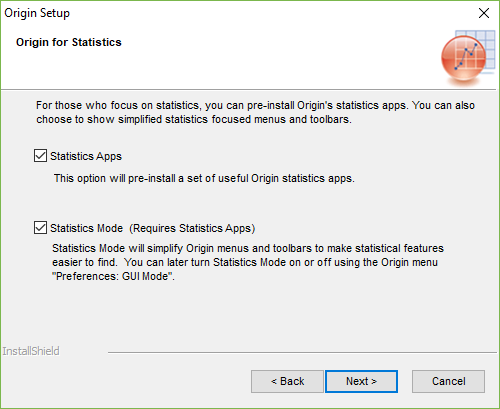This screenshot has width=500, height=409.
Task: Click the checkmark inside Statistics Apps box
Action: pos(40,156)
